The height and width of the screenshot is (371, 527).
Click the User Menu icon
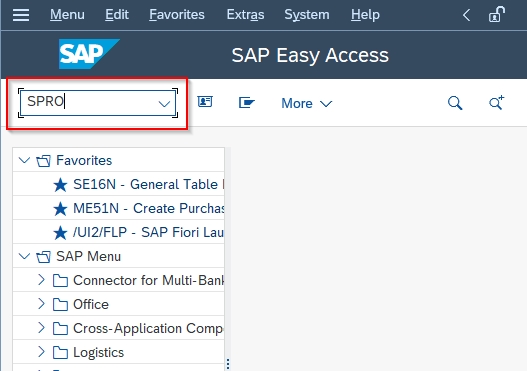click(205, 102)
